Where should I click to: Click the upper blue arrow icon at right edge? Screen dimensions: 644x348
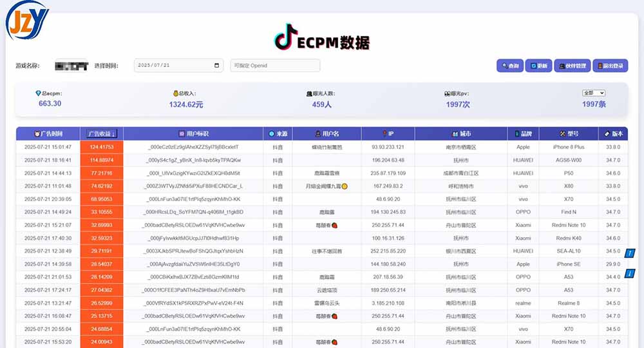click(x=631, y=253)
